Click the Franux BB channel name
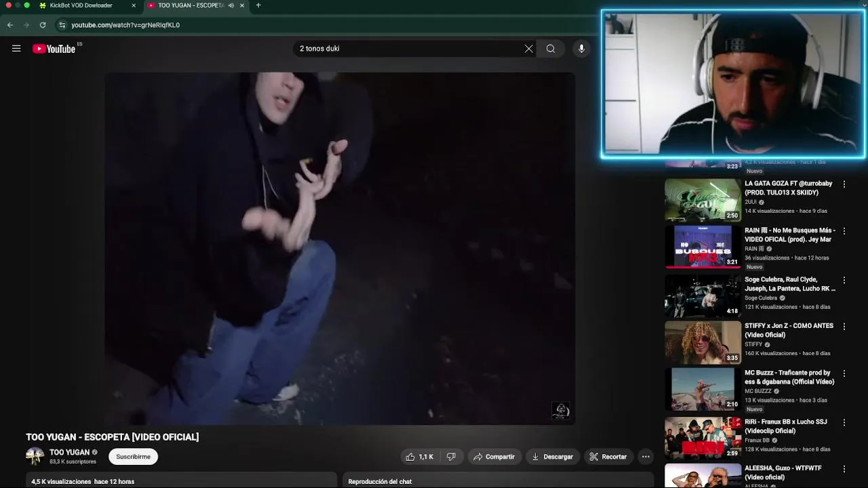The width and height of the screenshot is (868, 488). click(757, 440)
